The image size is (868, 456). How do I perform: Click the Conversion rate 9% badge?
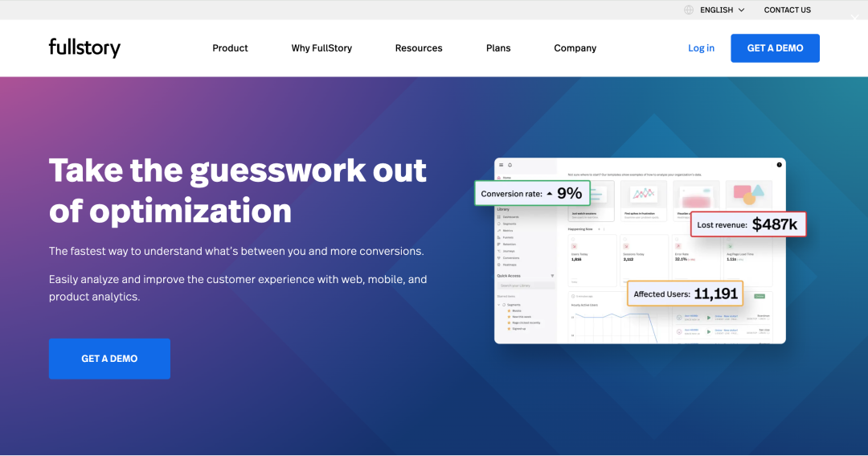pos(532,193)
